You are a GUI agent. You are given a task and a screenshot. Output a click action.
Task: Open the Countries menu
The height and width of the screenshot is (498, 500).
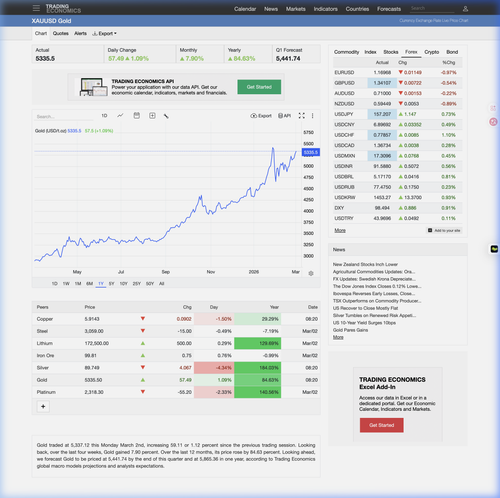(x=357, y=9)
